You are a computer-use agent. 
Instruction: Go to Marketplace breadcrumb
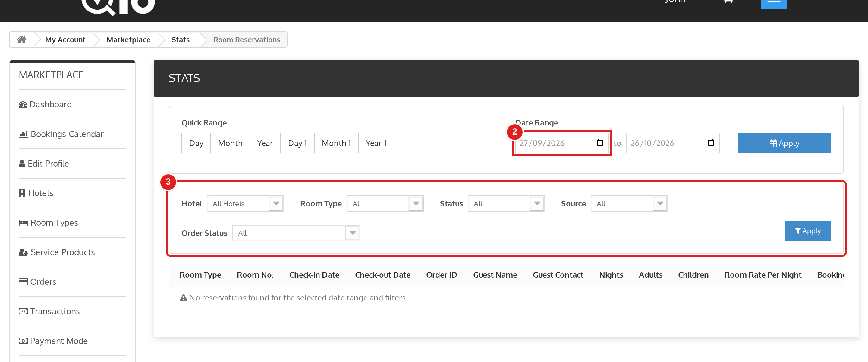click(x=128, y=40)
